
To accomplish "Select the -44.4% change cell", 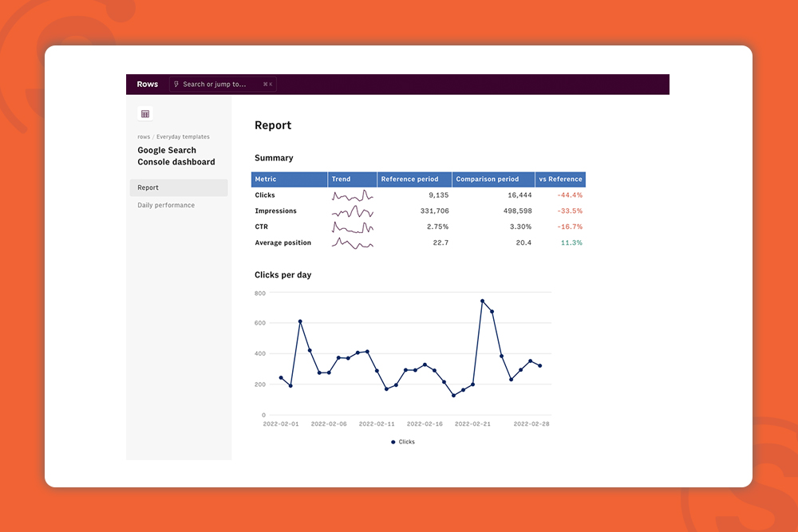I will coord(570,195).
